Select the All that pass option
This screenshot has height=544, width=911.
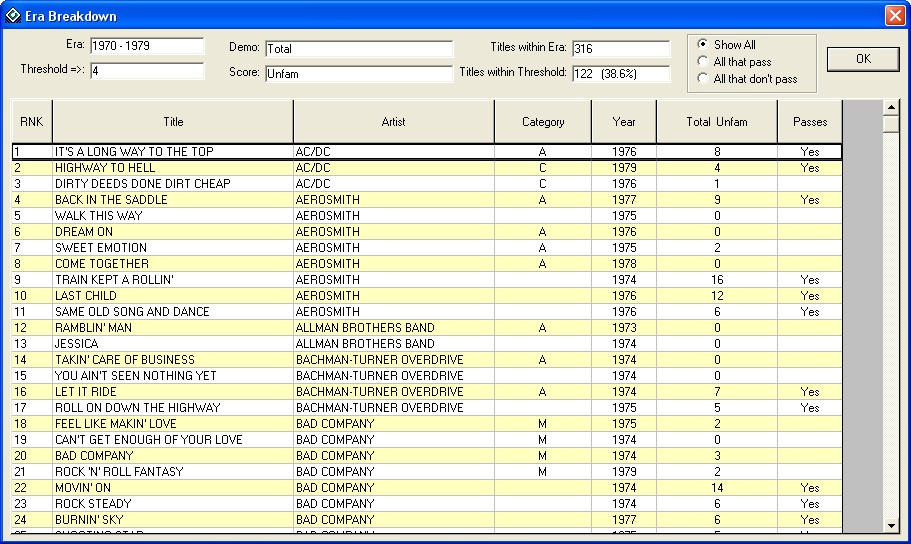pos(702,61)
